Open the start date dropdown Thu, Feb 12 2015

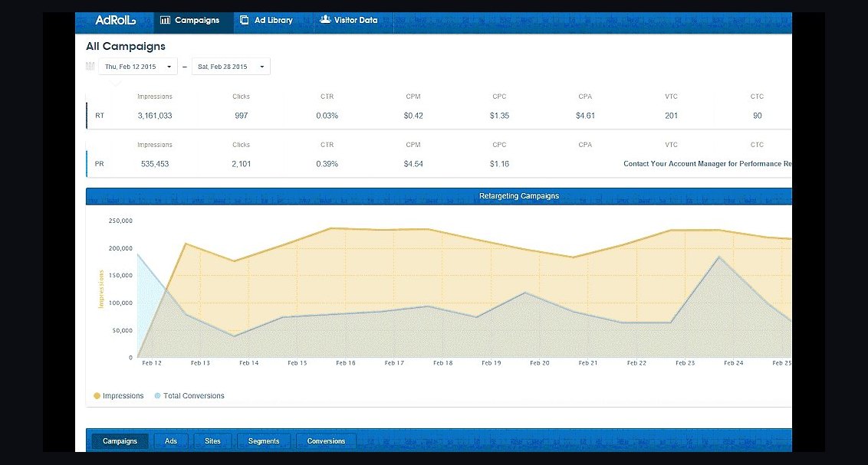pos(138,67)
